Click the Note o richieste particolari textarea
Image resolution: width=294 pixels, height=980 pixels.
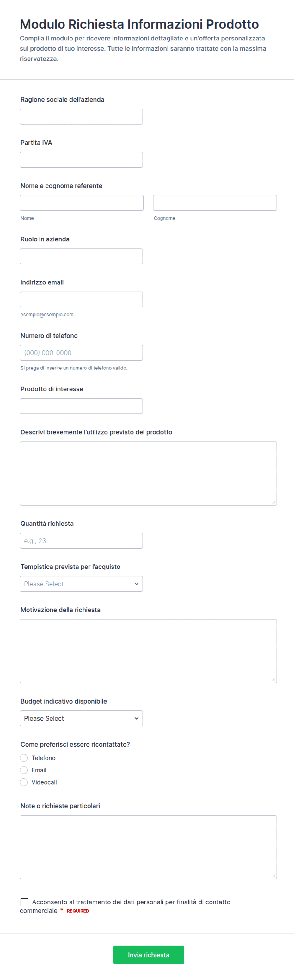pyautogui.click(x=148, y=847)
